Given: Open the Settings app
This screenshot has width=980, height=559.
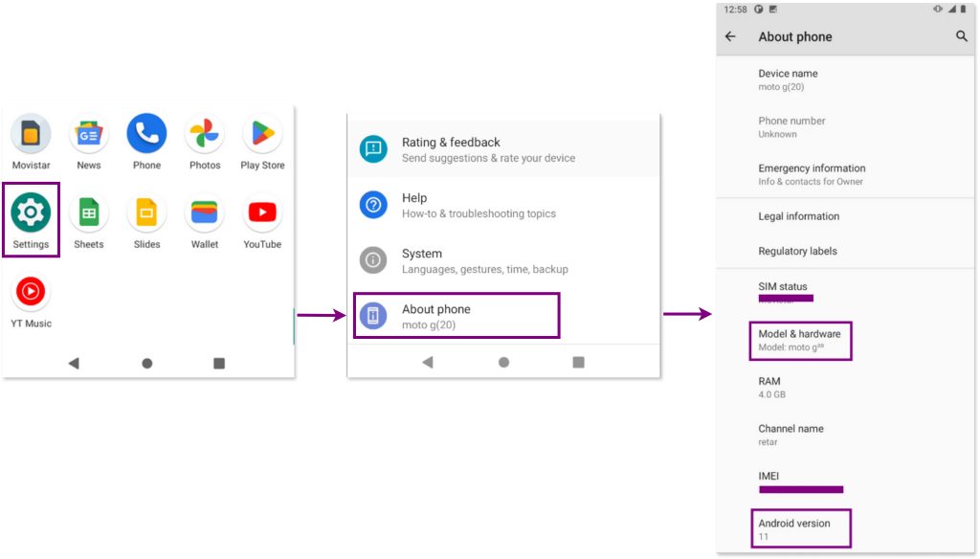Looking at the screenshot, I should pyautogui.click(x=31, y=212).
